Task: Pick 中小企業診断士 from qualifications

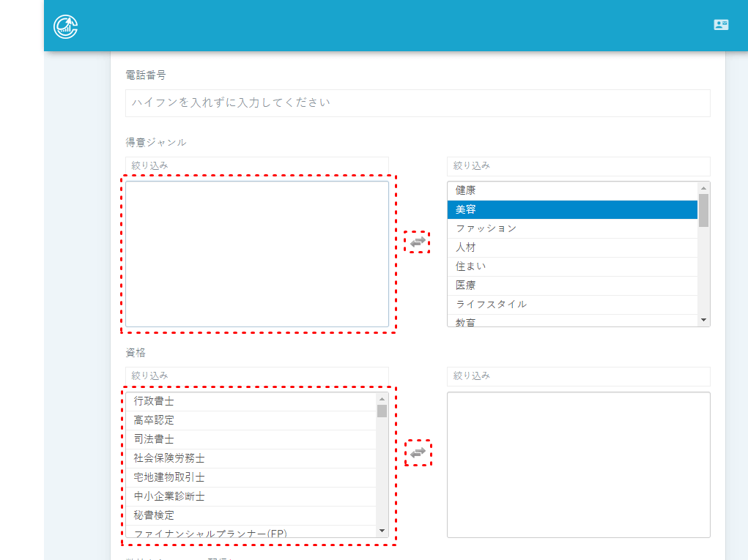Action: 251,496
